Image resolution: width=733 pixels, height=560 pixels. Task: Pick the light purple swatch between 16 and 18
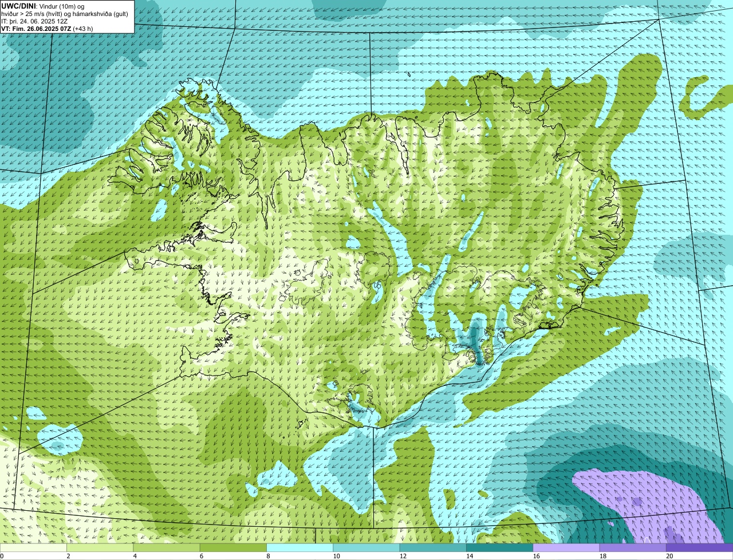pyautogui.click(x=566, y=547)
